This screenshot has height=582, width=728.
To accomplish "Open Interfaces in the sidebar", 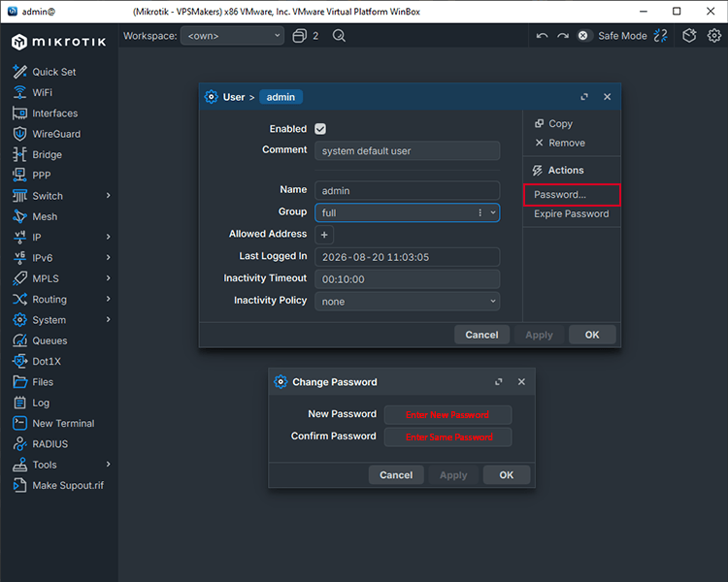I will point(45,113).
